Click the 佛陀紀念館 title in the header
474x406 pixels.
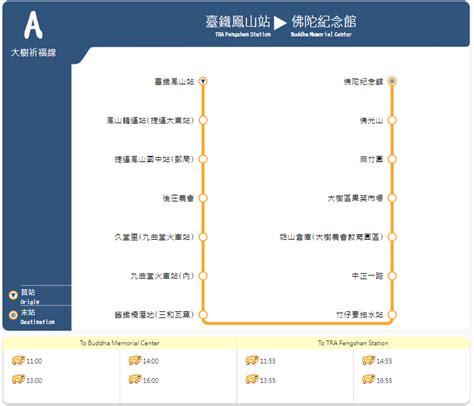click(x=324, y=22)
